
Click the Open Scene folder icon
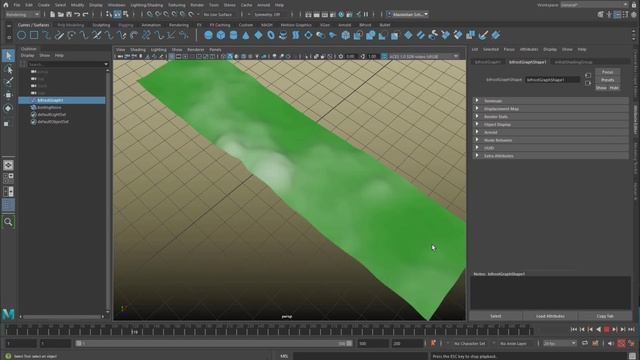tap(60, 14)
